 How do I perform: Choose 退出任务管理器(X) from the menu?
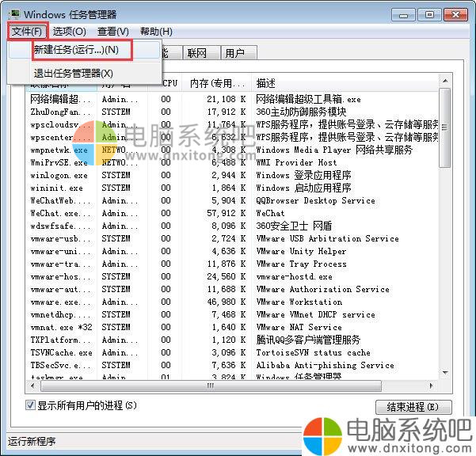(x=82, y=73)
